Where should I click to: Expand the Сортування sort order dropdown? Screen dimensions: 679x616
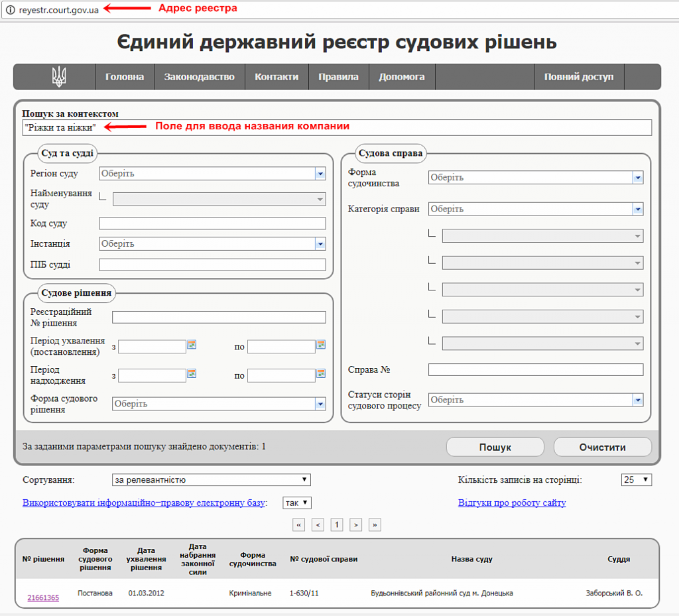tap(211, 479)
